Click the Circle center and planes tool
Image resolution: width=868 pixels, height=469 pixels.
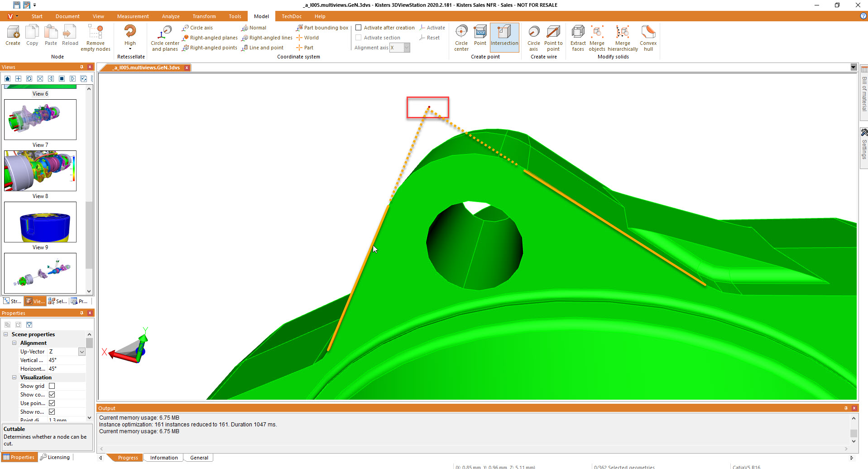point(165,38)
